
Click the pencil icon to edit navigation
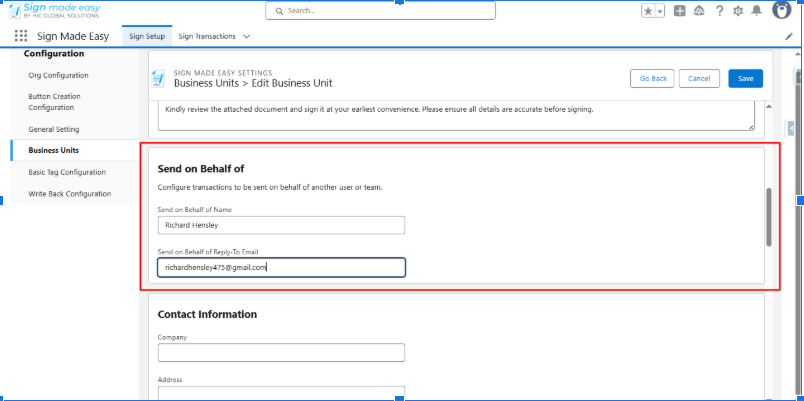[789, 36]
